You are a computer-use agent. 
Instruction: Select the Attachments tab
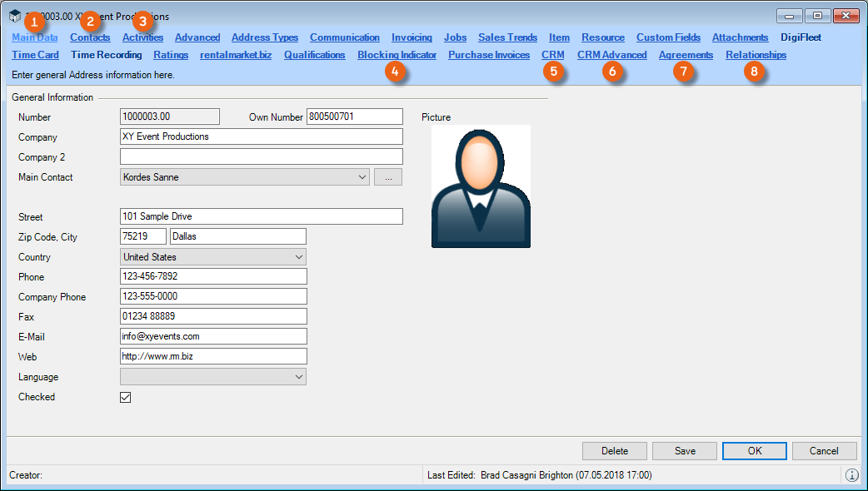pos(740,37)
